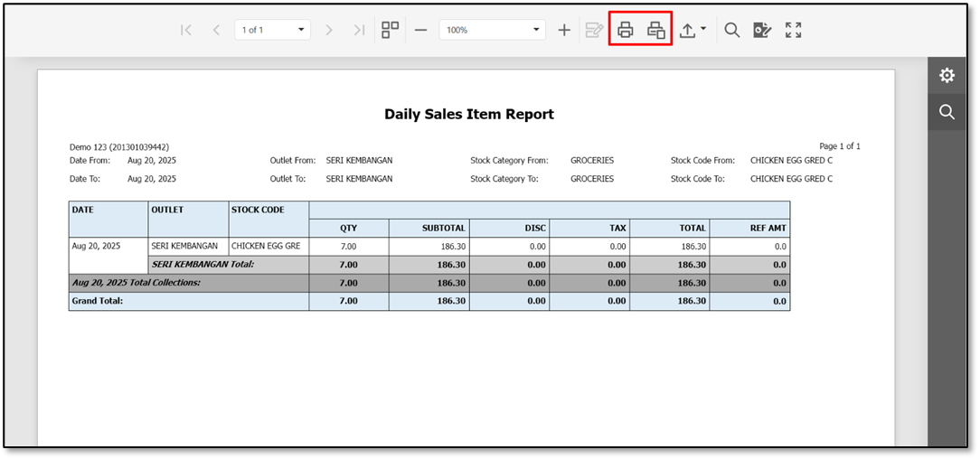This screenshot has height=459, width=980.
Task: Go to the previous page
Action: tap(216, 30)
